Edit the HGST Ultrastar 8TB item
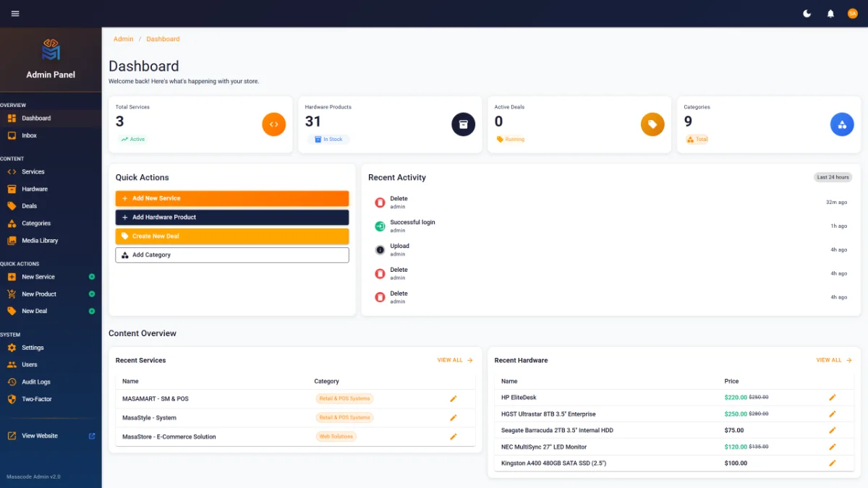This screenshot has width=868, height=488. coord(833,414)
